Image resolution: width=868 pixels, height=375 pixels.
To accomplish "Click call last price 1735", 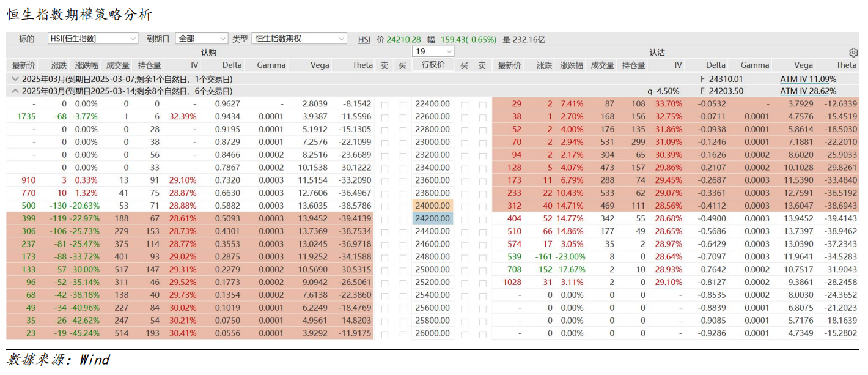I will coord(26,117).
